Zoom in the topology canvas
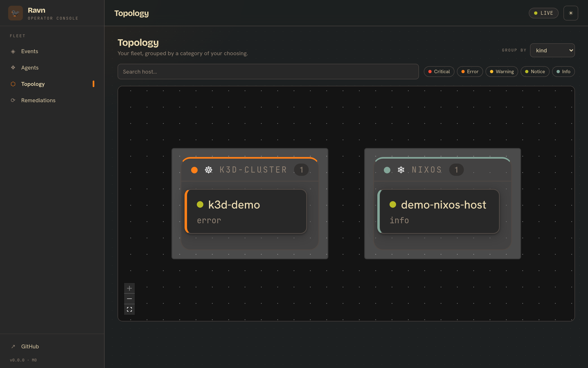 click(x=129, y=288)
